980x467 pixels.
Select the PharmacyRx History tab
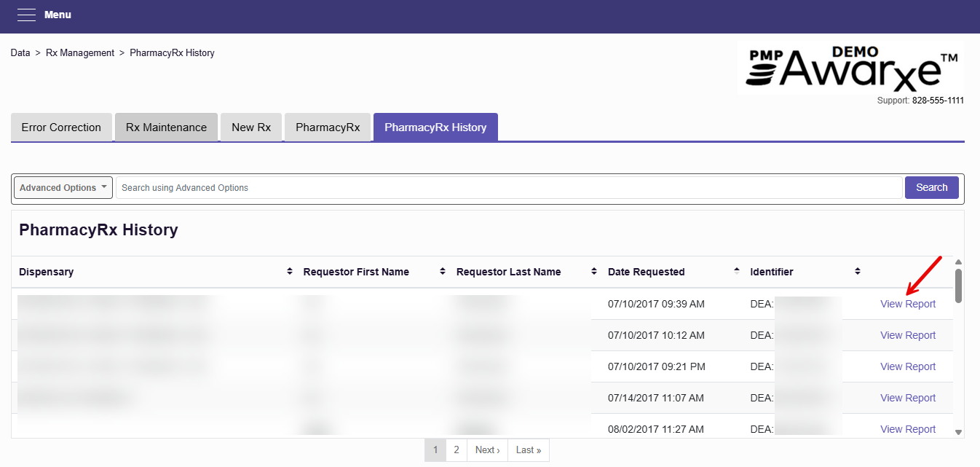[435, 127]
